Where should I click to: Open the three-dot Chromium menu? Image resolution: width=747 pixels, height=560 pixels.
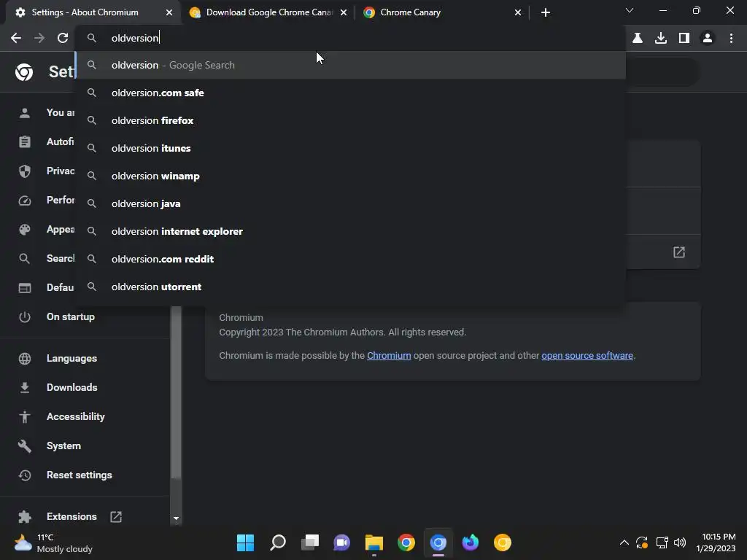[731, 38]
